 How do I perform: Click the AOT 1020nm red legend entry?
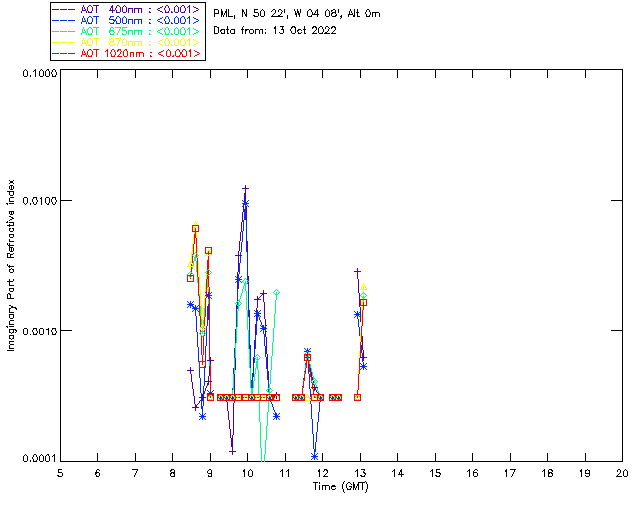point(127,53)
